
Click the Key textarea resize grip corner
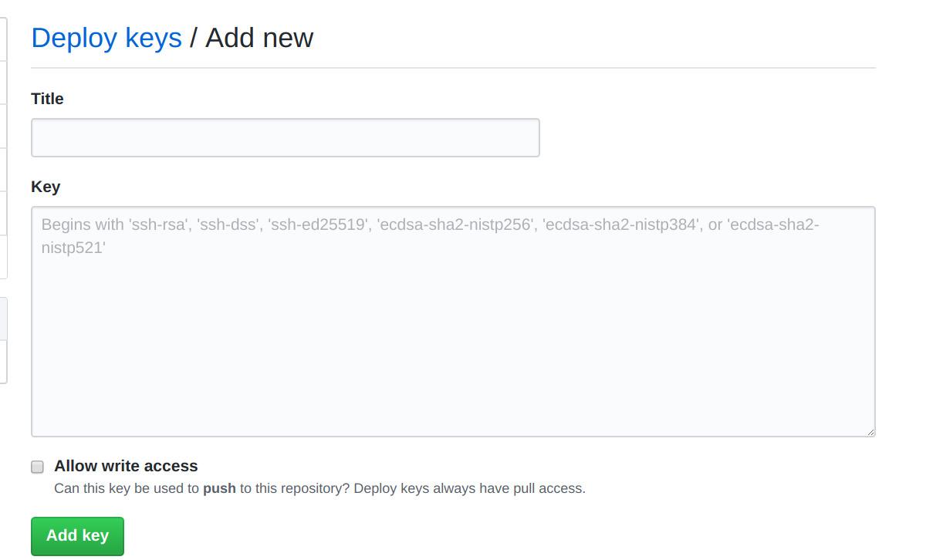tap(870, 432)
